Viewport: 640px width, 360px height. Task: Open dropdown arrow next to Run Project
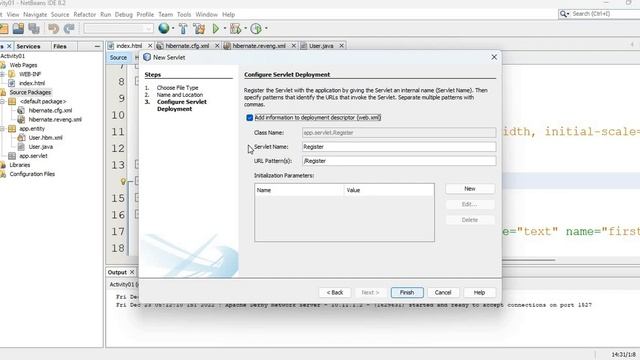pos(224,29)
